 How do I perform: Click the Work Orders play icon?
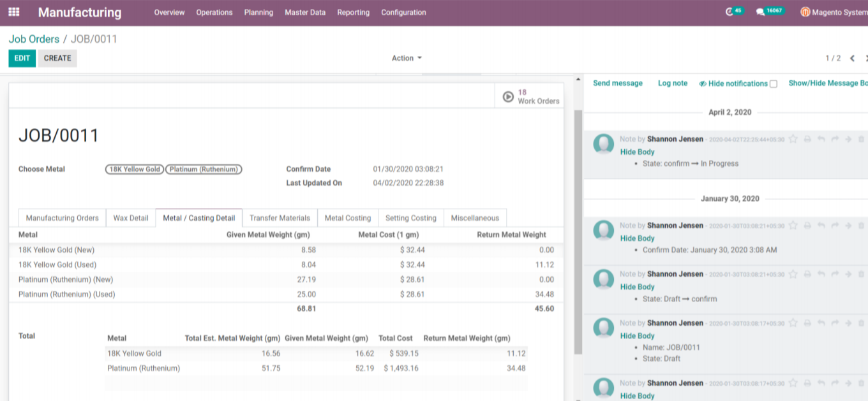(508, 97)
